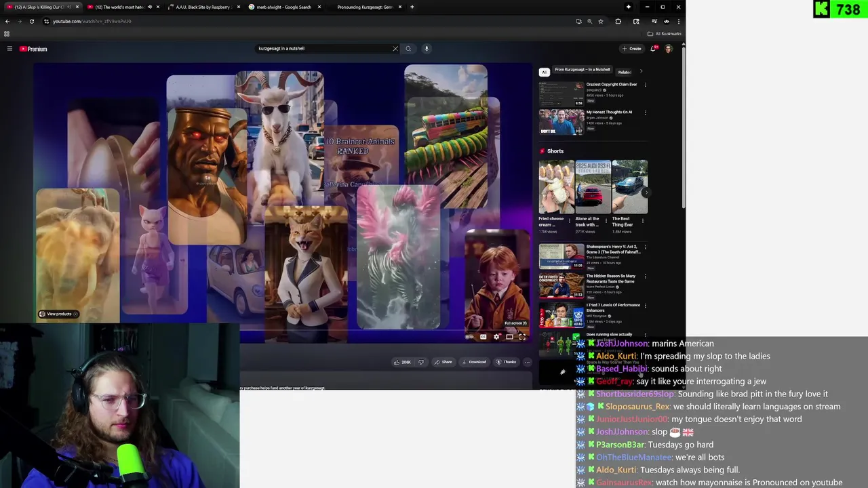Show more filter chips with the arrow
The width and height of the screenshot is (868, 488).
coord(642,71)
